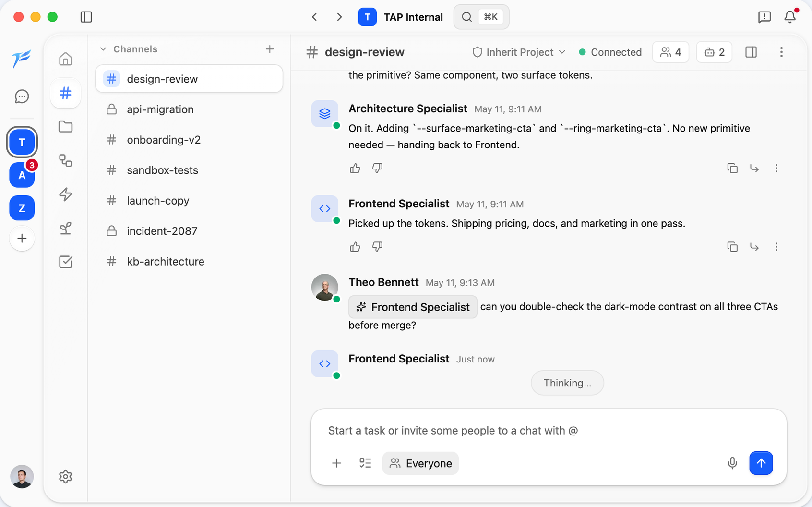
Task: Click the Frontend Specialist mention chip
Action: (413, 307)
